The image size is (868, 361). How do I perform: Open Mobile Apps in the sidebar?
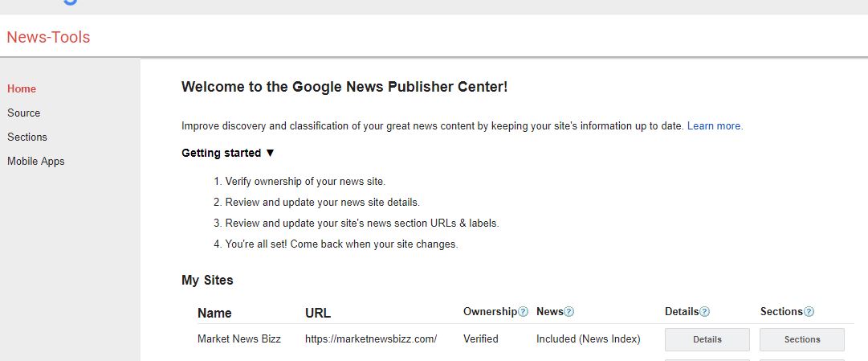pyautogui.click(x=36, y=162)
